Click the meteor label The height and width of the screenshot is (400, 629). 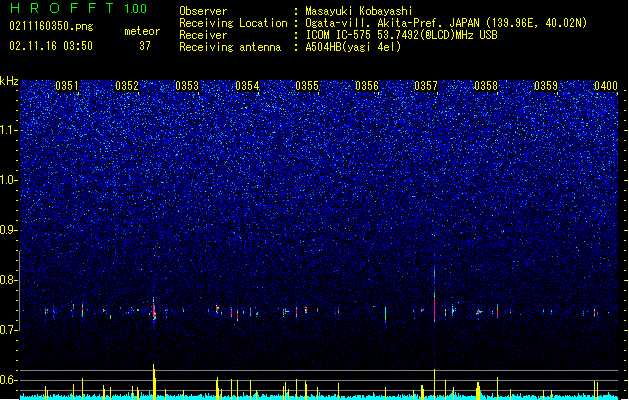point(142,31)
